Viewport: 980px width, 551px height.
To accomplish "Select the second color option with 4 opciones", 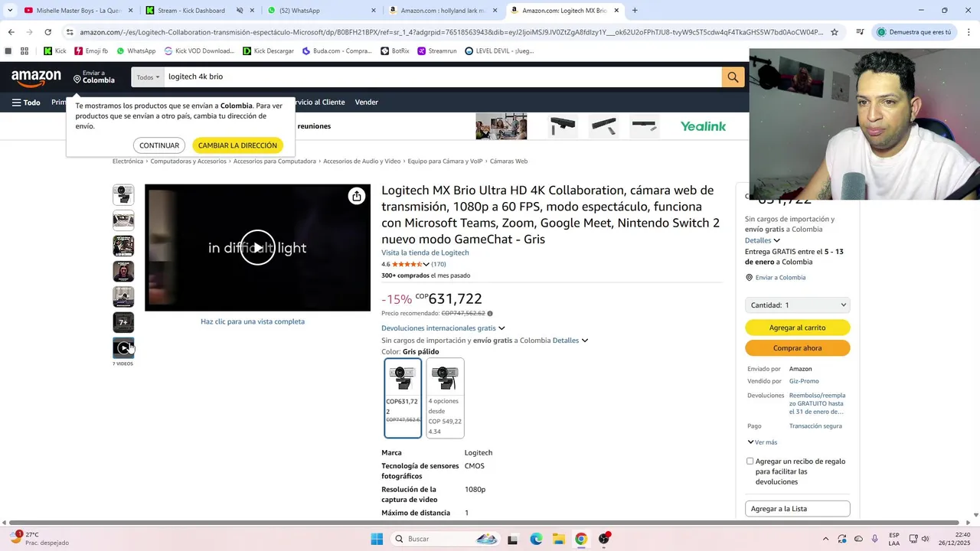I will (x=445, y=398).
